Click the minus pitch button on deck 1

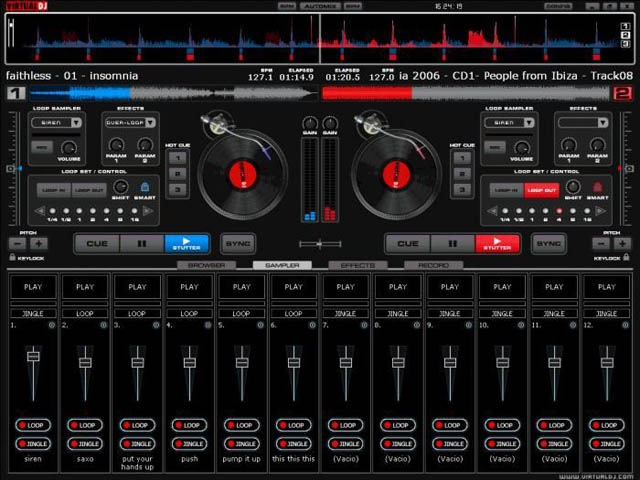click(18, 244)
